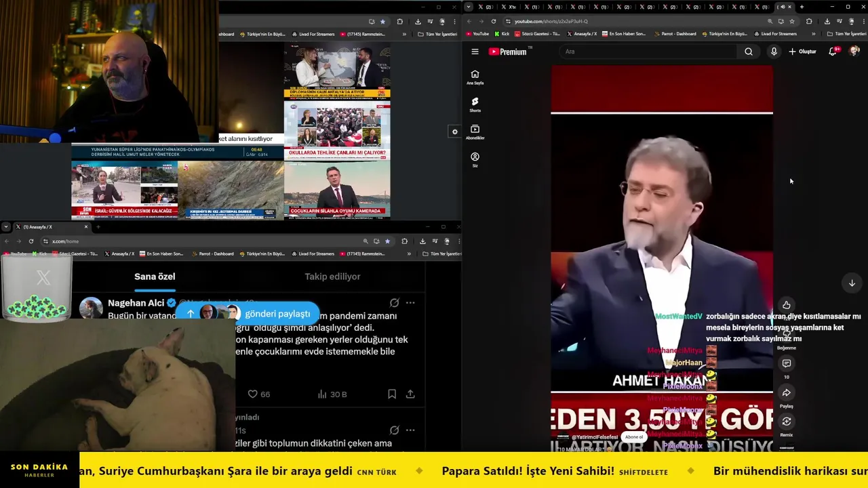Open Ana Sayfa in the YouTube sidebar
This screenshot has width=868, height=488.
click(475, 77)
